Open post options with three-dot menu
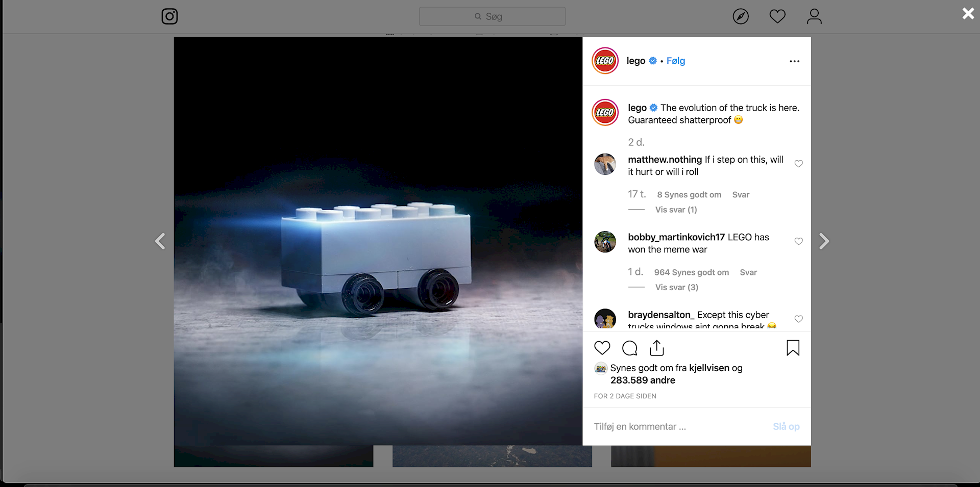Image resolution: width=980 pixels, height=487 pixels. pyautogui.click(x=794, y=61)
